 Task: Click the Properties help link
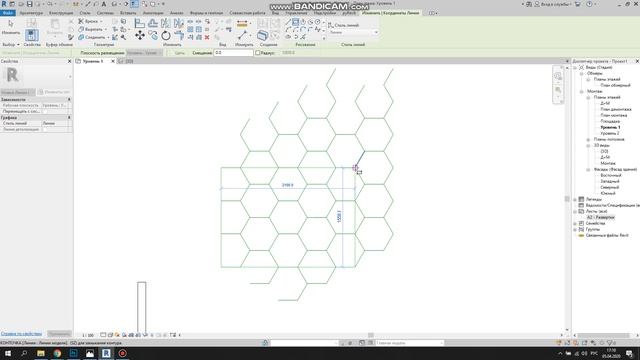pos(21,334)
